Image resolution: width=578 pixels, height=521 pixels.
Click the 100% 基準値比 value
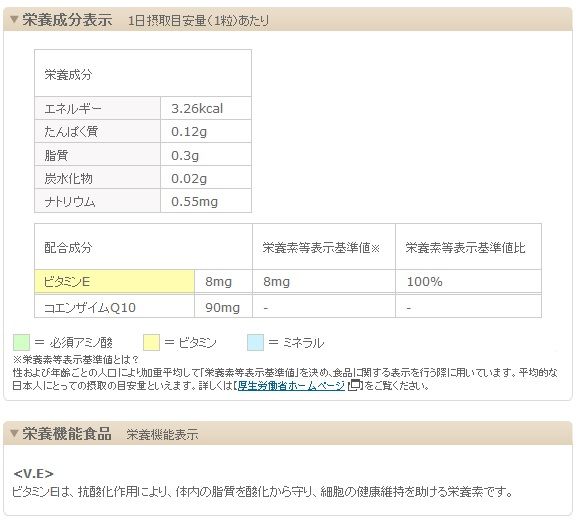click(424, 282)
